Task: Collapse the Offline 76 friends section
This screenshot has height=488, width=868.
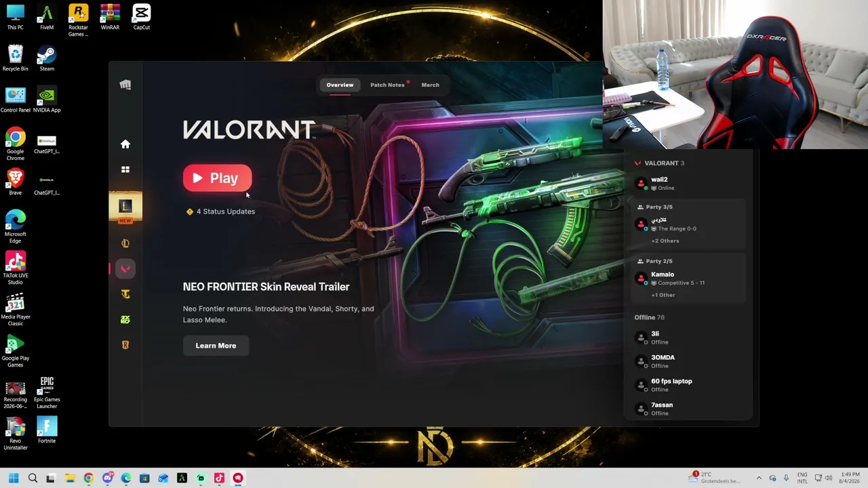Action: pos(650,317)
